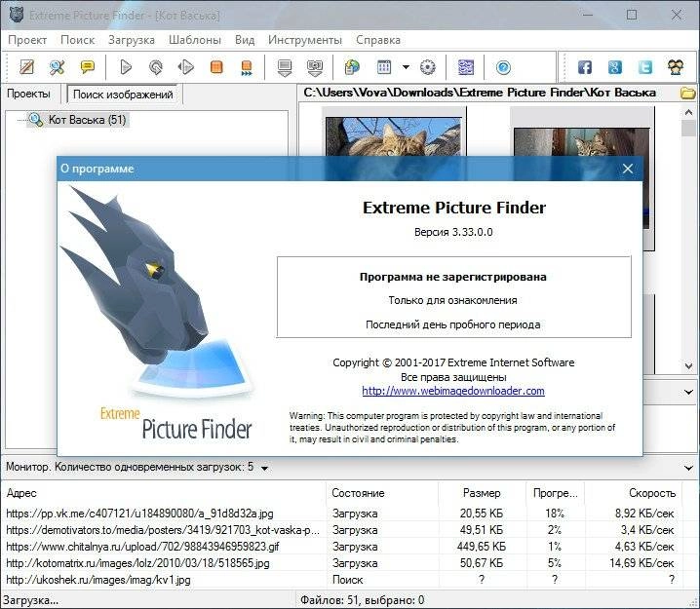Click the yellow comment bubble icon
700x609 pixels.
(x=87, y=67)
